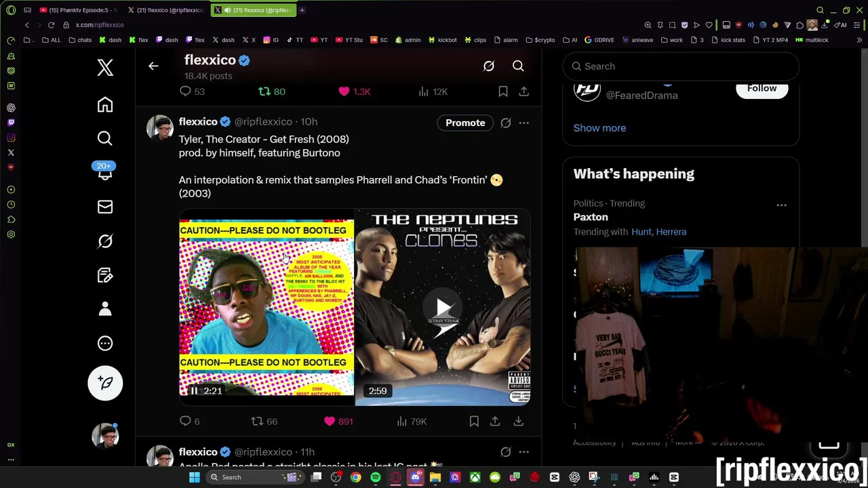Screen dimensions: 868x488
Task: Open @ripflexxico handle on 10h post
Action: 263,122
